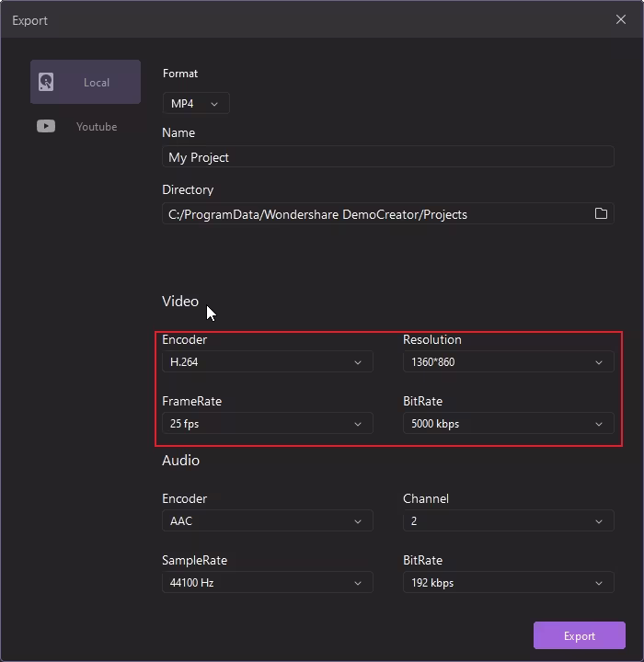Image resolution: width=644 pixels, height=662 pixels.
Task: Open the 192 kbps audio BitRate dropdown
Action: coord(508,583)
